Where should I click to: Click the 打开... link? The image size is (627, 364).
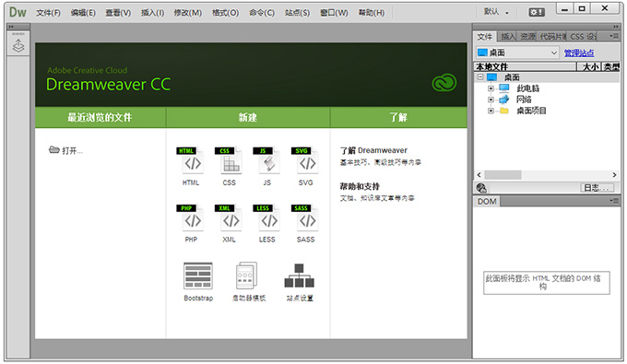[72, 150]
